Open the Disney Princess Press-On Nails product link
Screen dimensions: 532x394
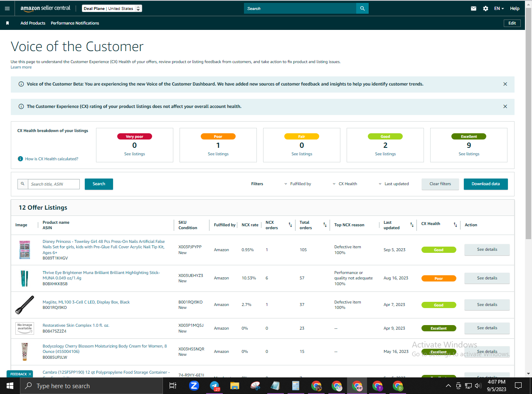(x=103, y=247)
